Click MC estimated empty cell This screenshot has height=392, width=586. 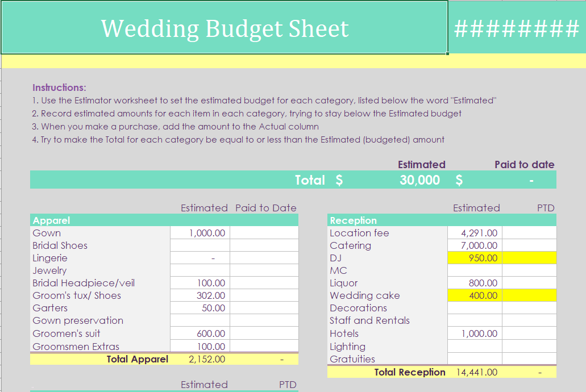click(x=475, y=270)
